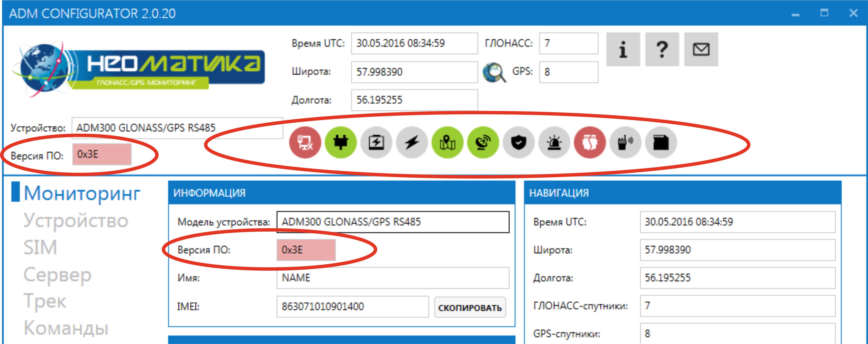Viewport: 868px width, 344px height.
Task: Click the shield security status icon
Action: coord(519,143)
